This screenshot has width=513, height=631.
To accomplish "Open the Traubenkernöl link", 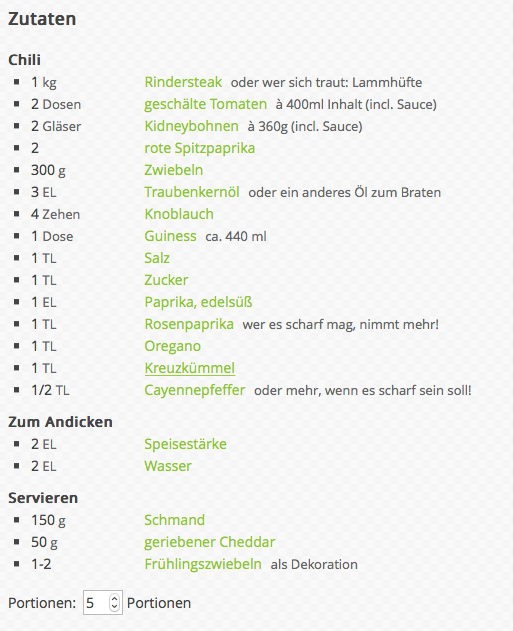I will click(192, 192).
